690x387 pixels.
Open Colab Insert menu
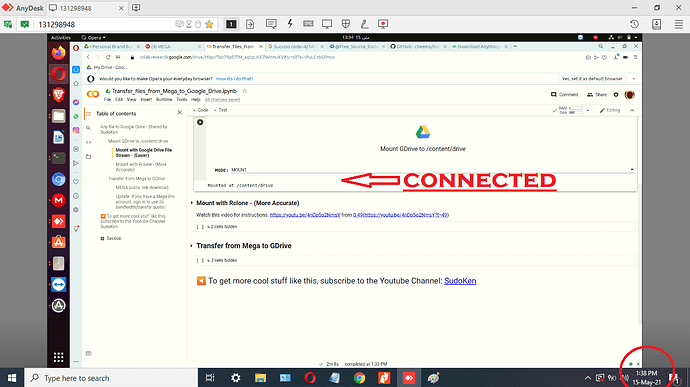tap(146, 100)
